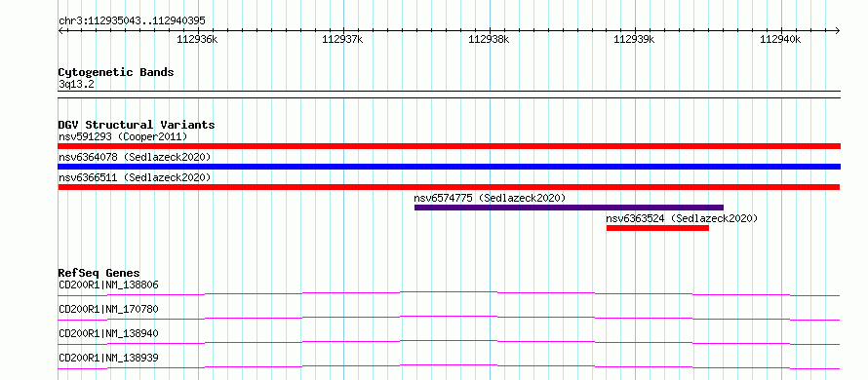Open the nsv6366511 (Sedlazeck2020) label
868x380 pixels.
coord(135,177)
